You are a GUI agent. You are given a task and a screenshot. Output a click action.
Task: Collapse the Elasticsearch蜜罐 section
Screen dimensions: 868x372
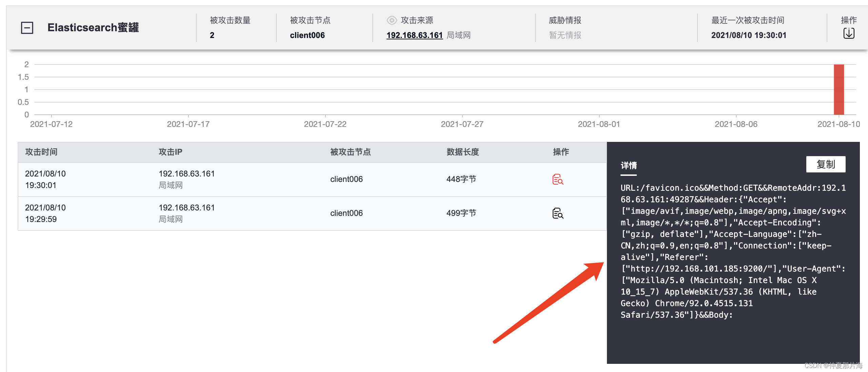27,28
